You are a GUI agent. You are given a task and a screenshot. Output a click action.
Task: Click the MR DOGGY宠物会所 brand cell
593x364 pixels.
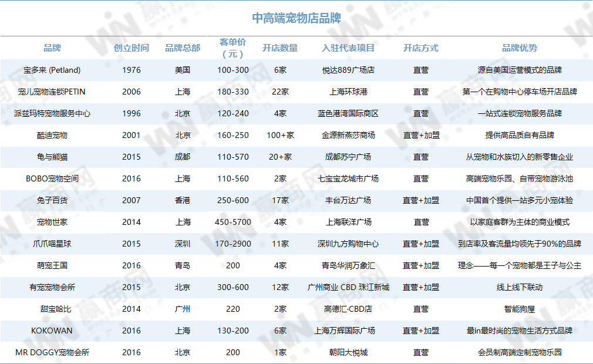(52, 352)
